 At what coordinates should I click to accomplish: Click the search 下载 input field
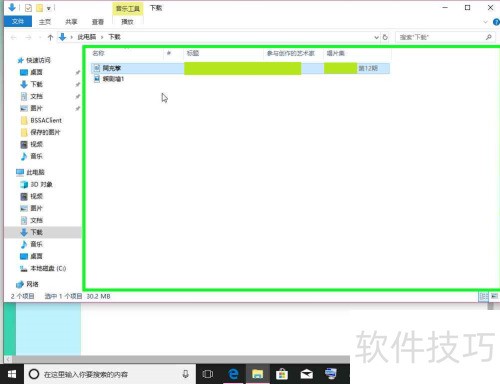point(439,37)
